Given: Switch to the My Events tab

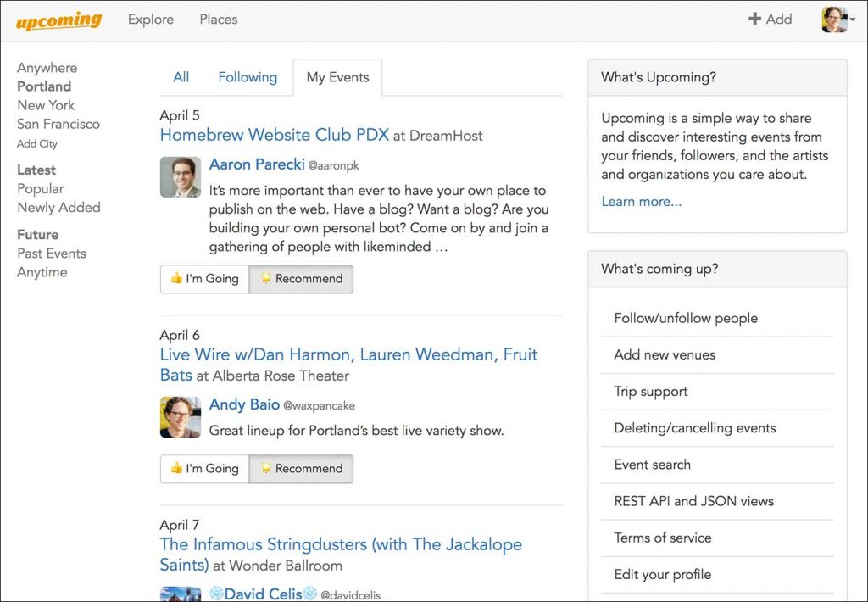Looking at the screenshot, I should [x=337, y=77].
